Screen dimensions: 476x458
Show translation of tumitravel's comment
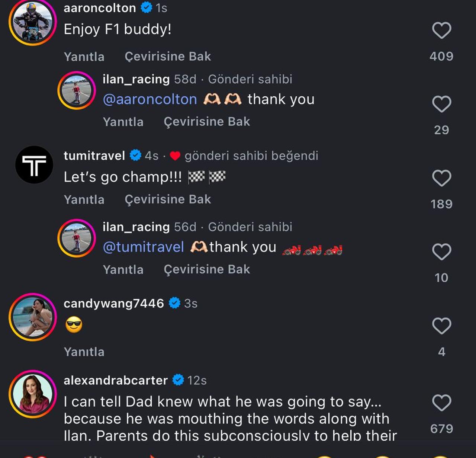click(x=168, y=199)
